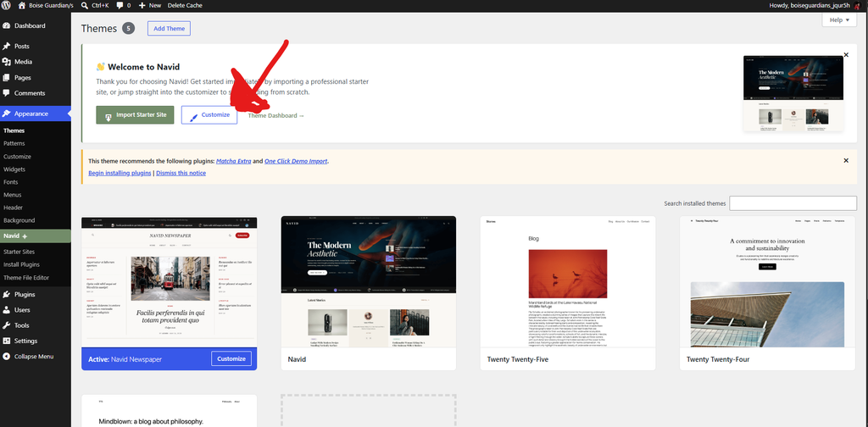Click Customize in the Welcome to Navid panel

209,115
